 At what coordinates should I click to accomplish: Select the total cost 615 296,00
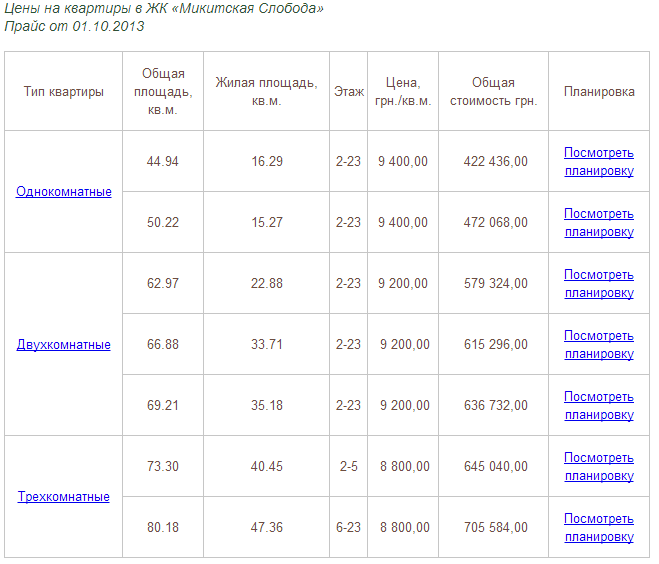(496, 344)
